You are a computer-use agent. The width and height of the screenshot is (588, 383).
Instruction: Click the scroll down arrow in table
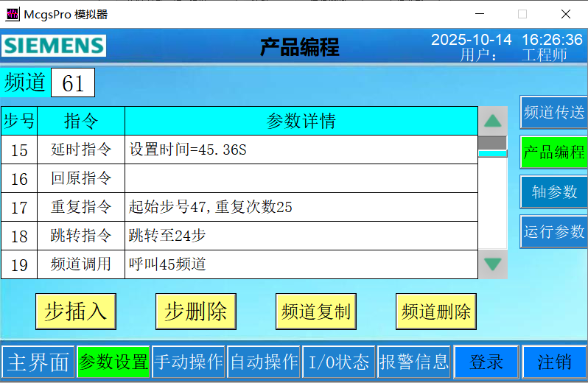[492, 264]
